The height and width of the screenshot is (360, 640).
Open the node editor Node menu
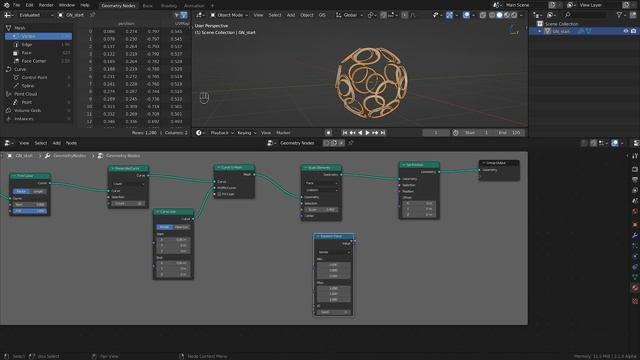click(71, 143)
